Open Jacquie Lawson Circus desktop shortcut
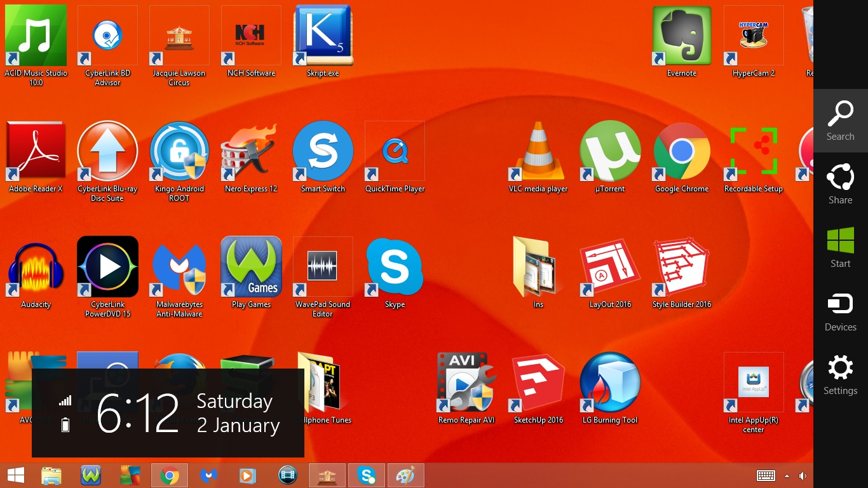This screenshot has width=868, height=488. click(x=179, y=46)
